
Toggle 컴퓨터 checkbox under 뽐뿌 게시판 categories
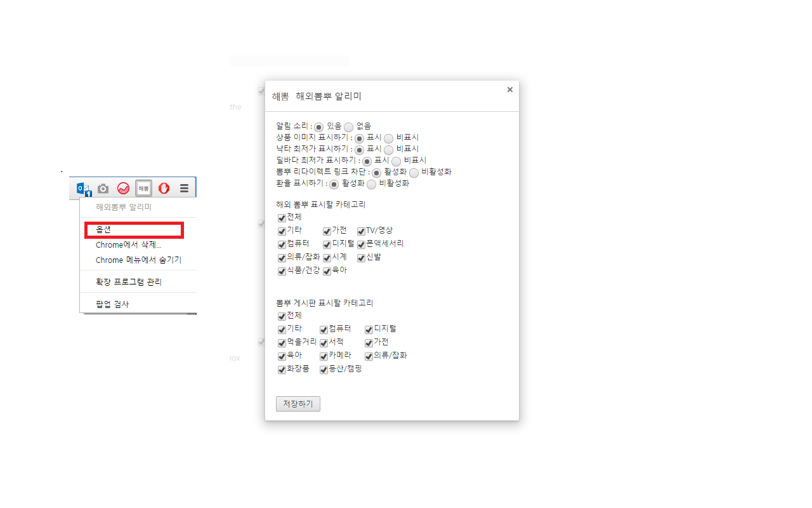pyautogui.click(x=324, y=330)
